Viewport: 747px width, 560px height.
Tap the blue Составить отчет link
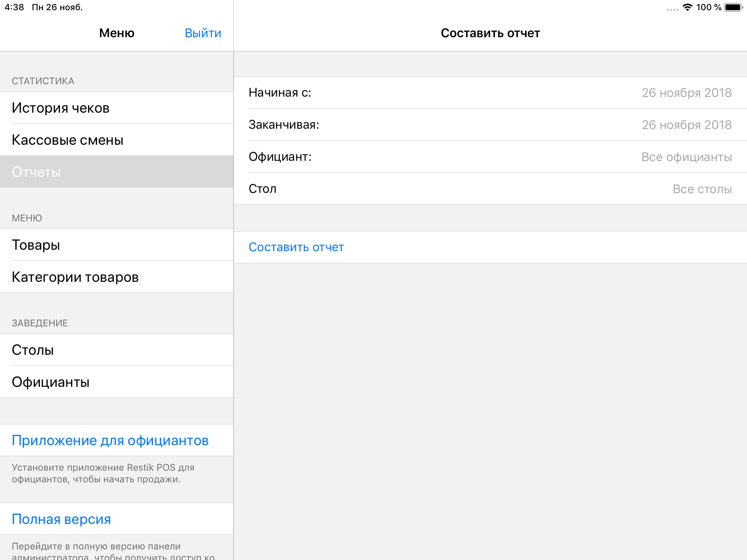click(296, 247)
